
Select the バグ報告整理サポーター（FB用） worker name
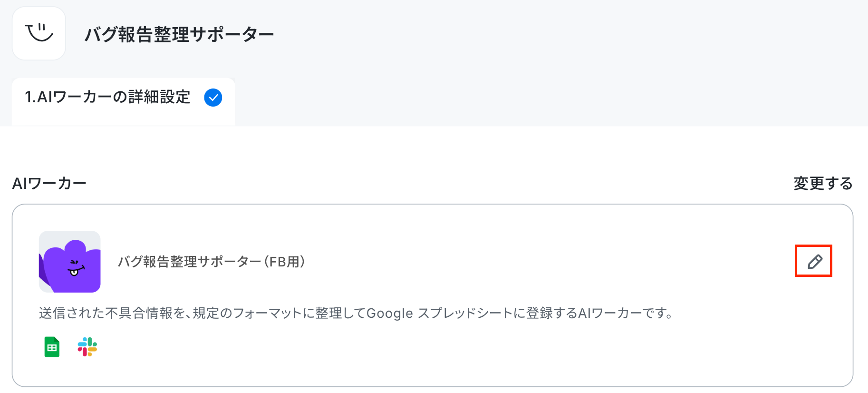pos(212,262)
